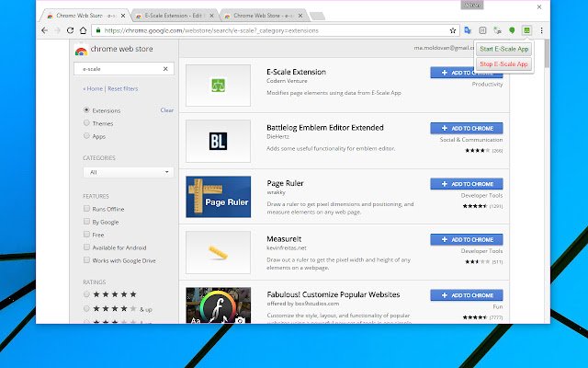The width and height of the screenshot is (588, 368).
Task: Add Battlelog Emblem Editor to Chrome
Action: pyautogui.click(x=467, y=129)
